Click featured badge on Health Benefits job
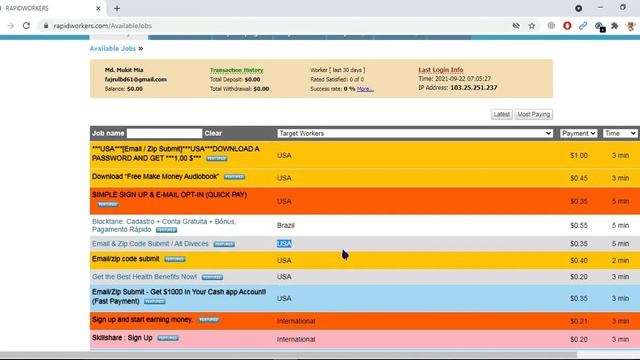The image size is (640, 360). pyautogui.click(x=212, y=277)
